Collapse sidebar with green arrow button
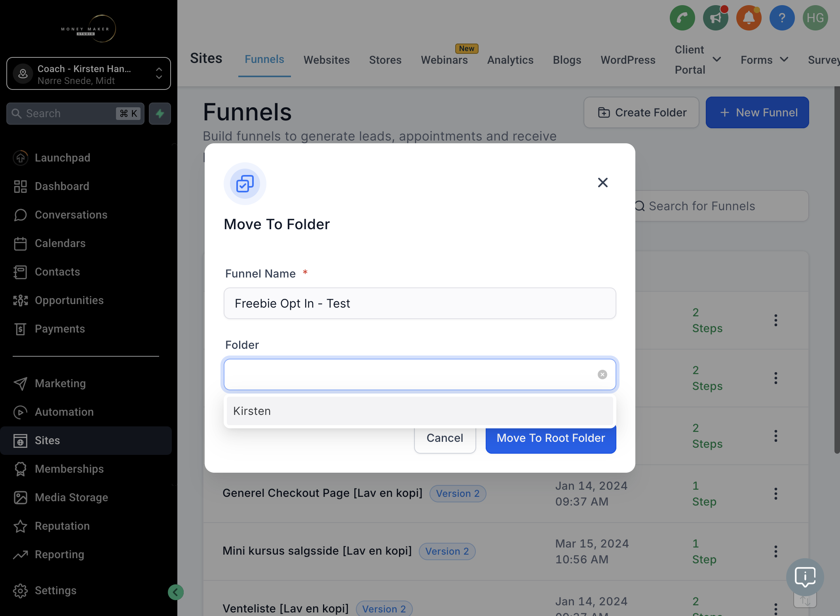Screen dimensions: 840x616 coord(175,592)
